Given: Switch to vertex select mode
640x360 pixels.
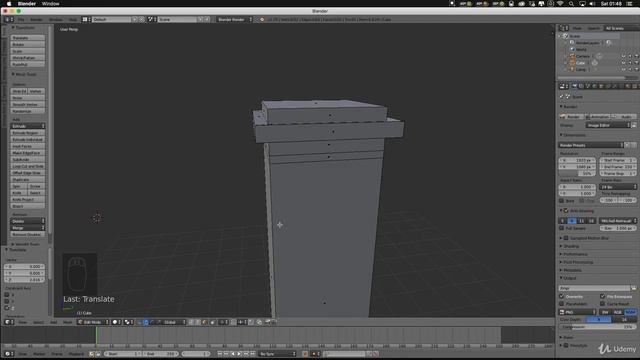Looking at the screenshot, I should coord(191,322).
